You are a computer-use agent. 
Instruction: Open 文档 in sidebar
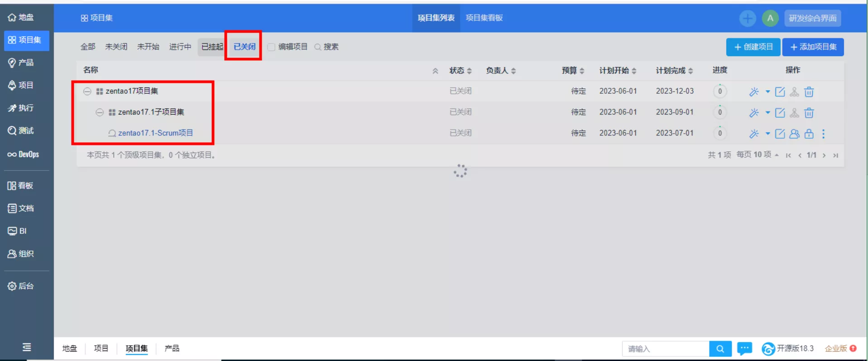(x=21, y=208)
